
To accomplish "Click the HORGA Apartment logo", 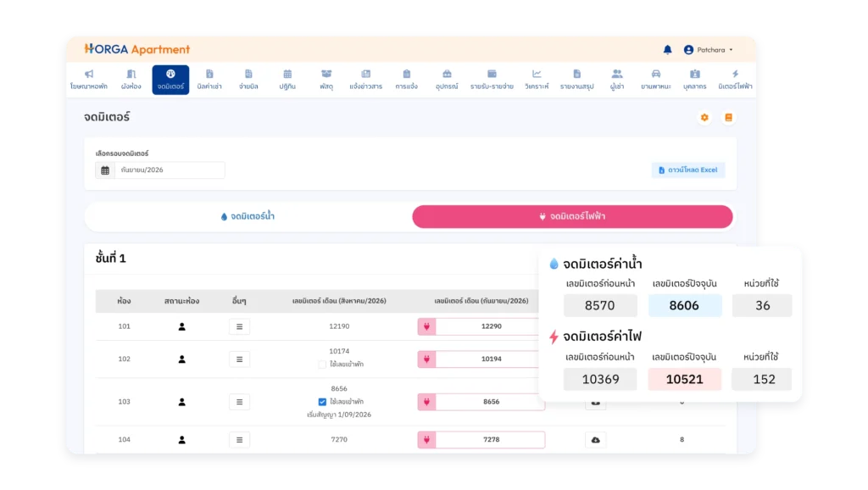I will 136,49.
